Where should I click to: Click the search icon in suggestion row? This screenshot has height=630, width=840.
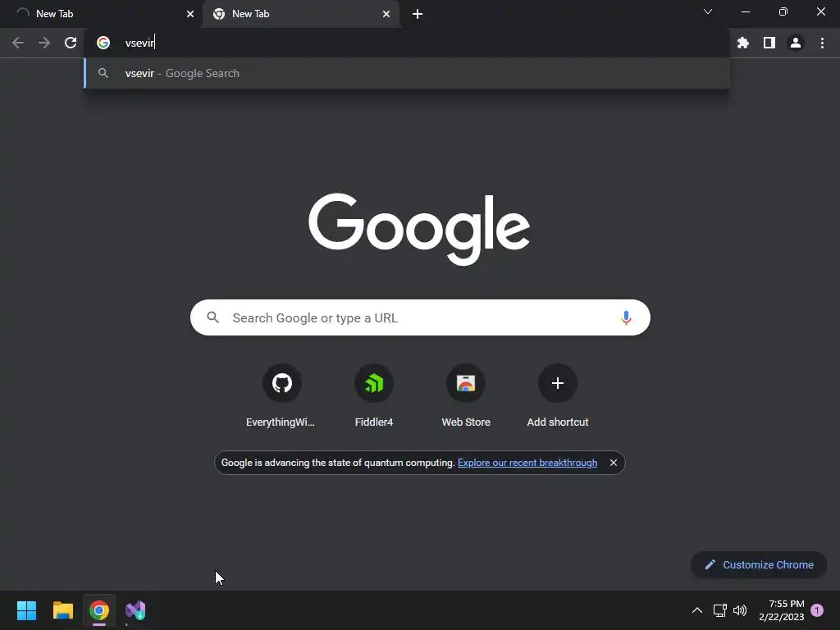tap(103, 73)
